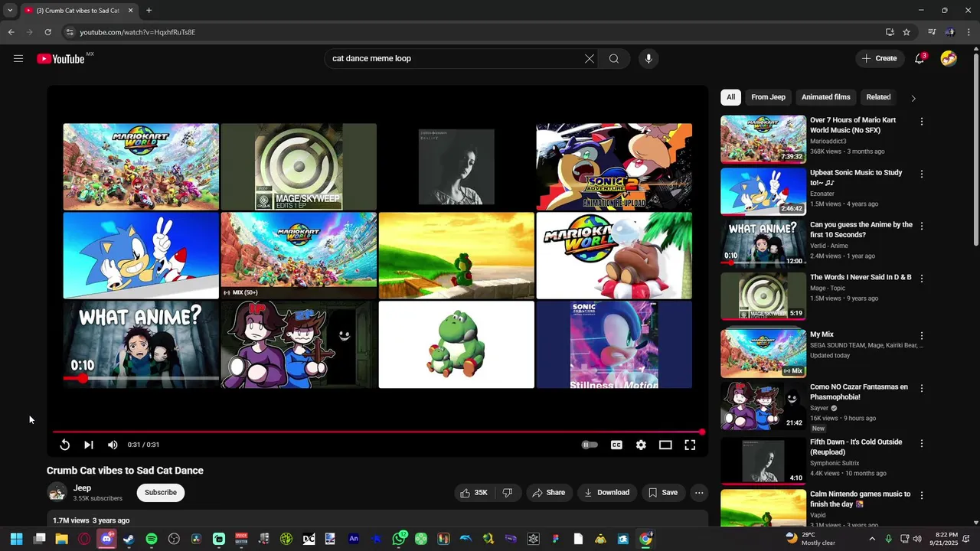The height and width of the screenshot is (551, 980).
Task: Open the account avatar menu
Action: [x=949, y=59]
